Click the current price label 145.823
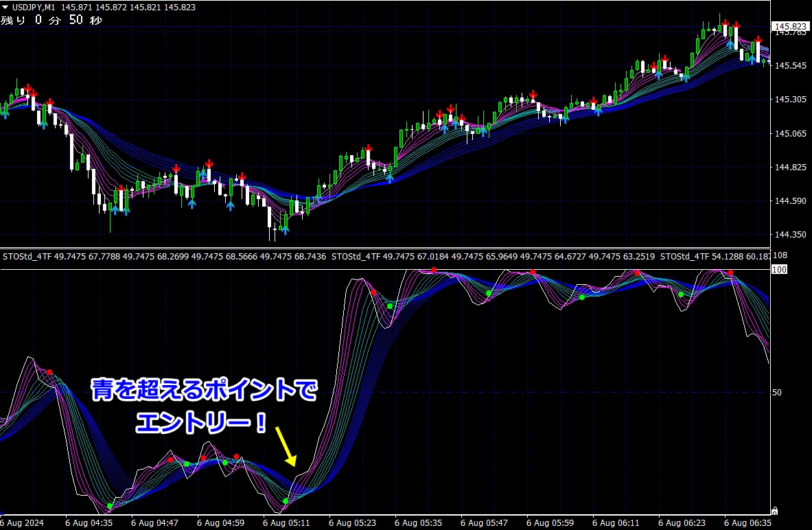The image size is (812, 530). (x=790, y=27)
